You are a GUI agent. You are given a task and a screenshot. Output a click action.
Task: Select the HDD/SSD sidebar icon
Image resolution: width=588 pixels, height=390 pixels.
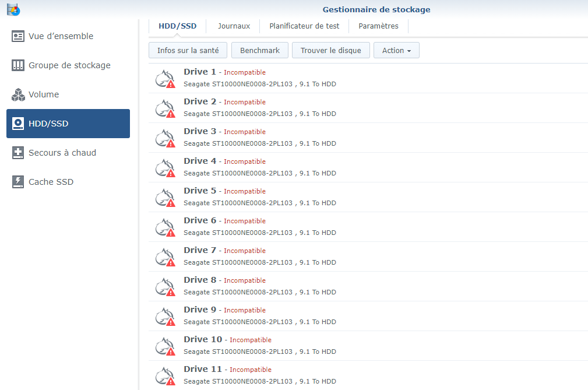tap(18, 124)
